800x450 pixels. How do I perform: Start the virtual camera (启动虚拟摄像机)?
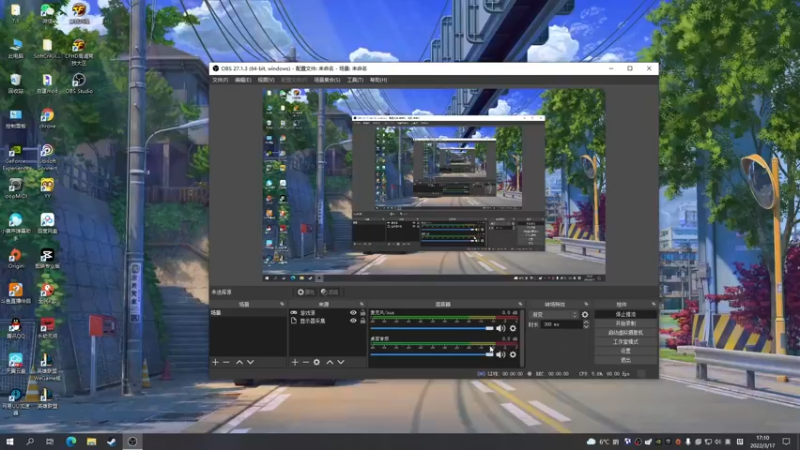(x=626, y=333)
